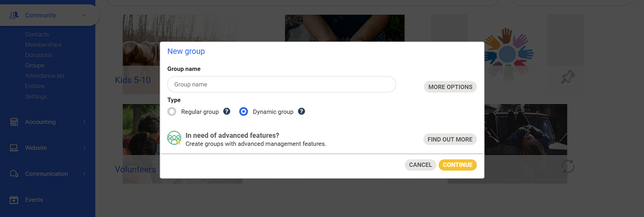This screenshot has height=217, width=644.
Task: Collapse the Community menu chevron
Action: (x=84, y=15)
